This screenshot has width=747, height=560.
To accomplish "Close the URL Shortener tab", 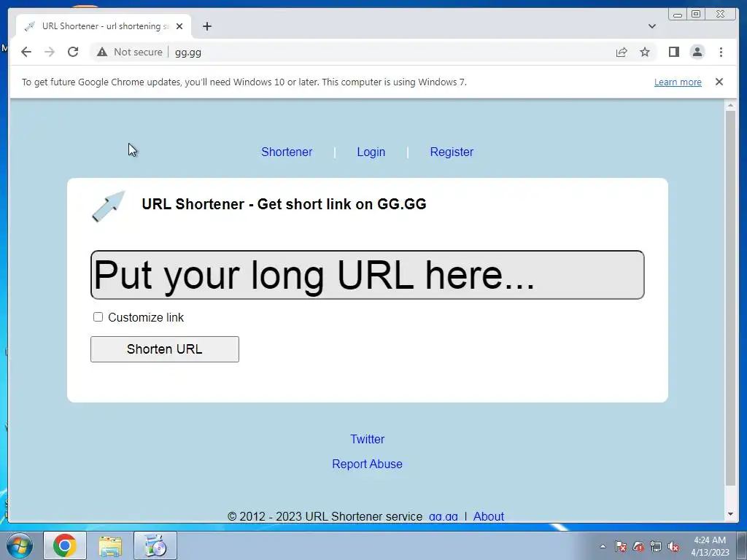I will 179,26.
